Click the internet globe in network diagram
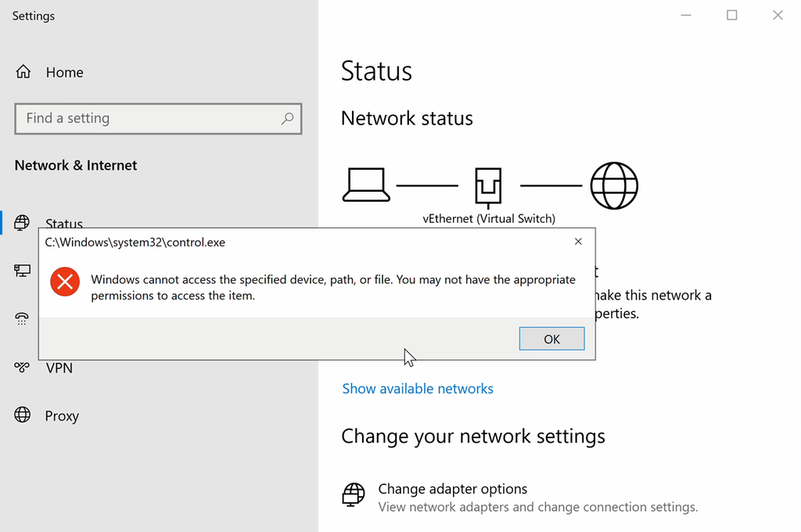Viewport: 801px width, 532px height. click(x=614, y=185)
